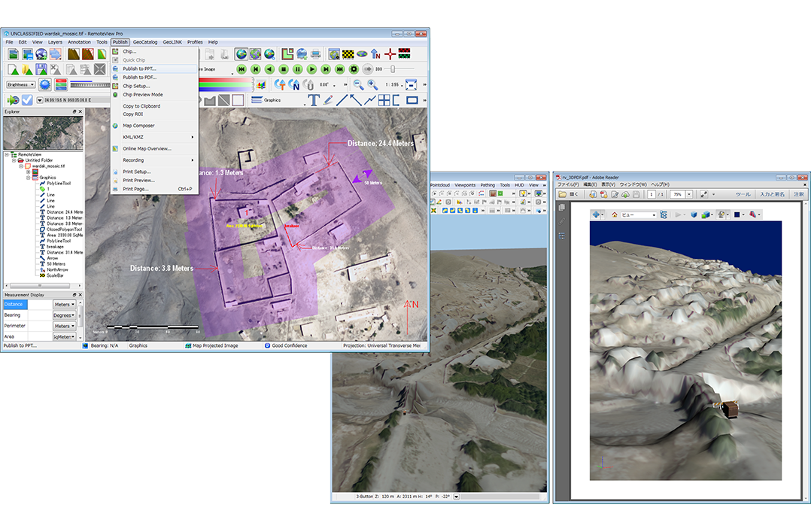Click the red crosshair toolbar icon

click(390, 54)
